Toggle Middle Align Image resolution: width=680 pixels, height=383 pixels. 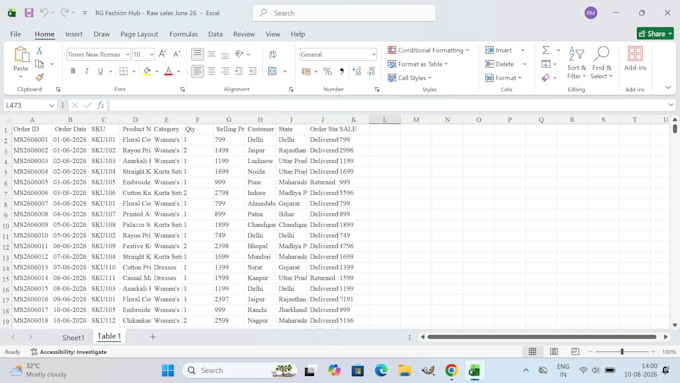pyautogui.click(x=211, y=54)
